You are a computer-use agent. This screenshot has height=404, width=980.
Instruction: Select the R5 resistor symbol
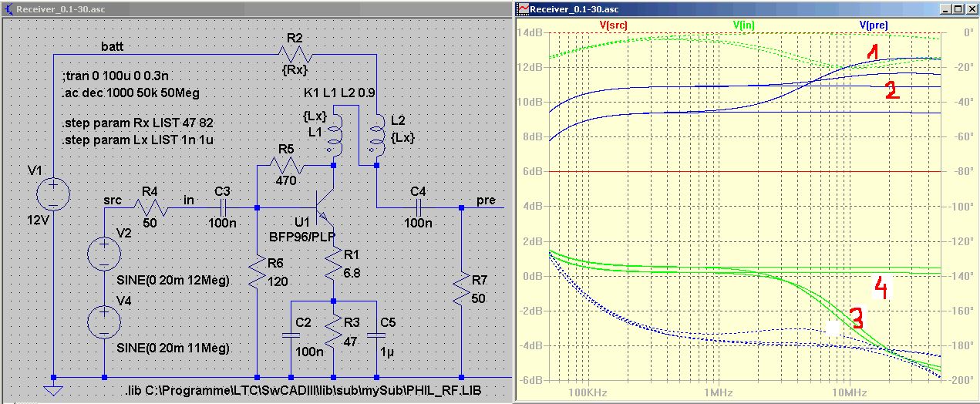coord(285,166)
